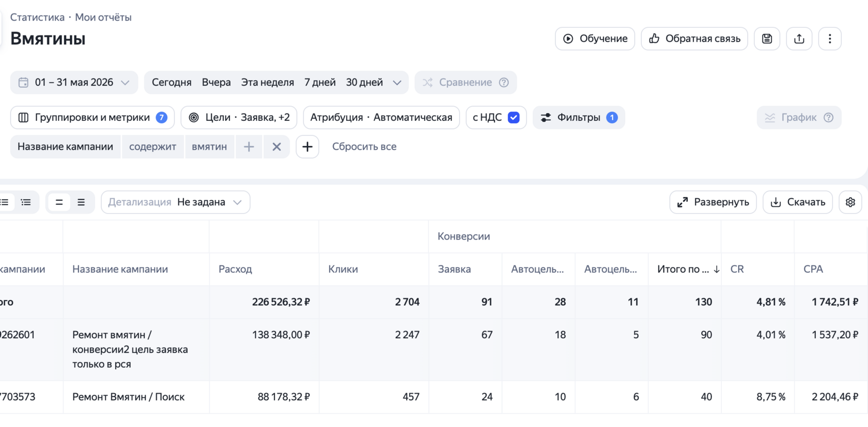Click the share/export icon at top
The image size is (868, 427).
[x=799, y=39]
